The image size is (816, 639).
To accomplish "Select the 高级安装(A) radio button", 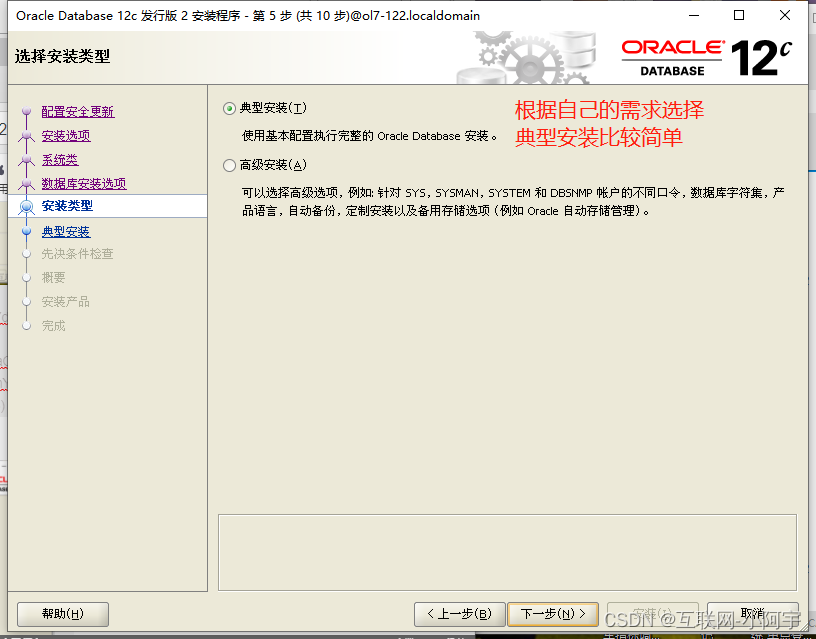I will (x=229, y=165).
